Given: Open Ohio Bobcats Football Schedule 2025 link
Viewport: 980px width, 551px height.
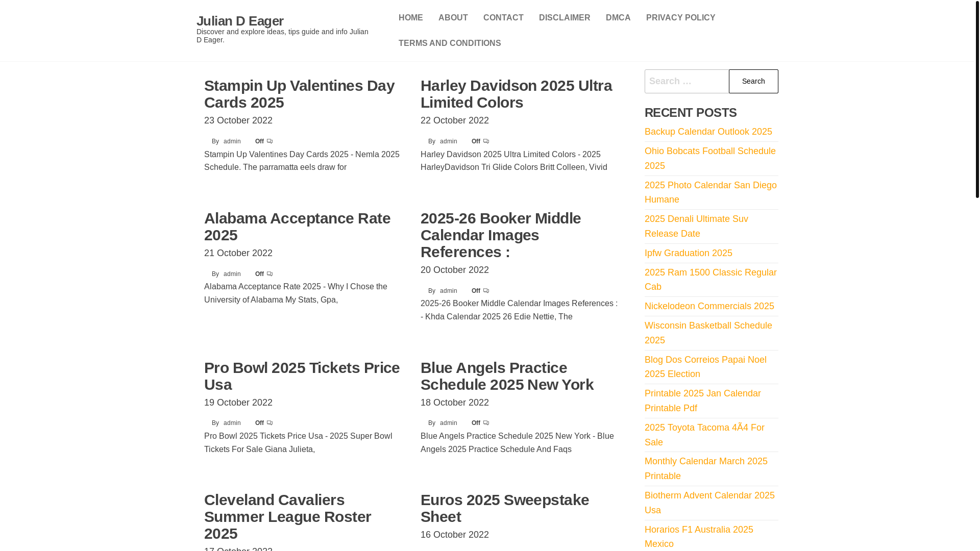Looking at the screenshot, I should (710, 158).
